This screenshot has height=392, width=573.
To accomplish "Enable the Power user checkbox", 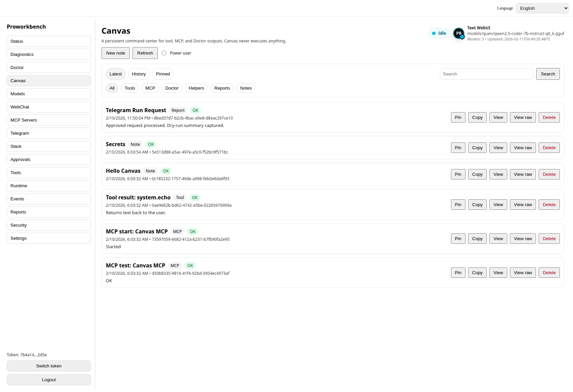I will pos(164,53).
